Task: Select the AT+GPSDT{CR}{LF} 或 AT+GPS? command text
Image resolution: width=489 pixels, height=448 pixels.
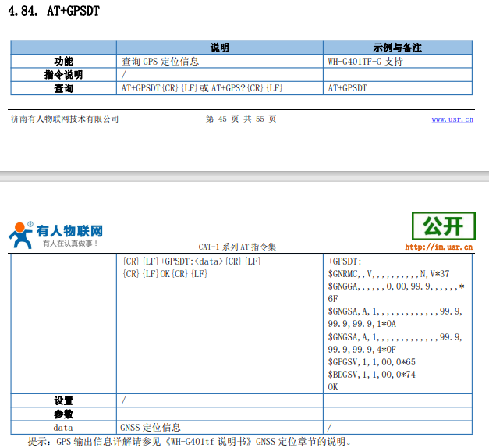Action: [202, 88]
